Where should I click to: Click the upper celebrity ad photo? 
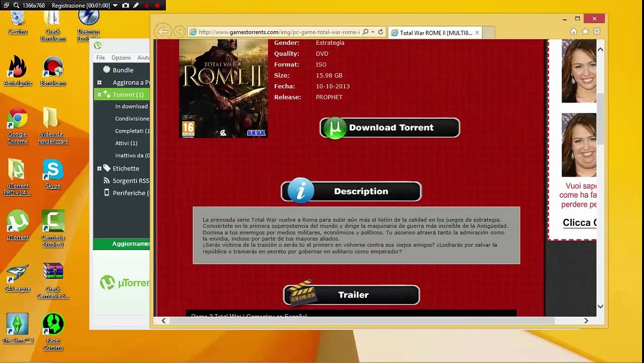click(579, 71)
